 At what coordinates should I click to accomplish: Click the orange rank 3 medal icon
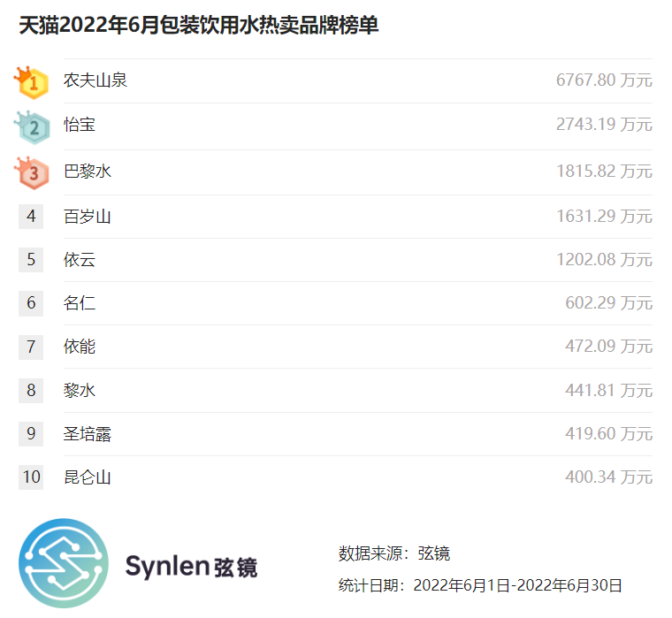coord(32,172)
